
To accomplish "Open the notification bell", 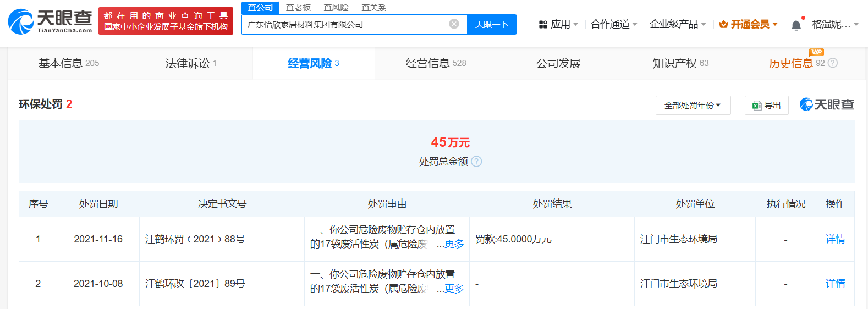I will [x=796, y=25].
